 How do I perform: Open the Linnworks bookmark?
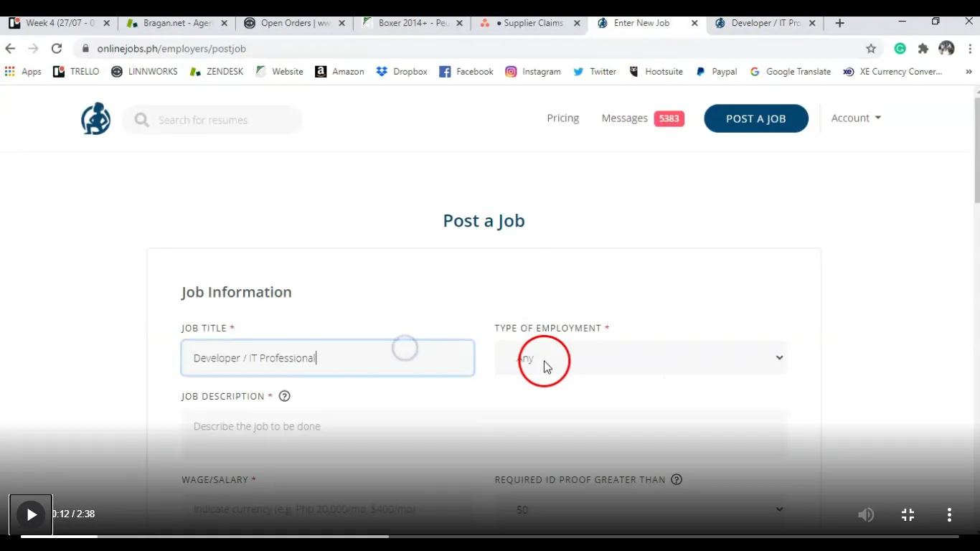144,72
